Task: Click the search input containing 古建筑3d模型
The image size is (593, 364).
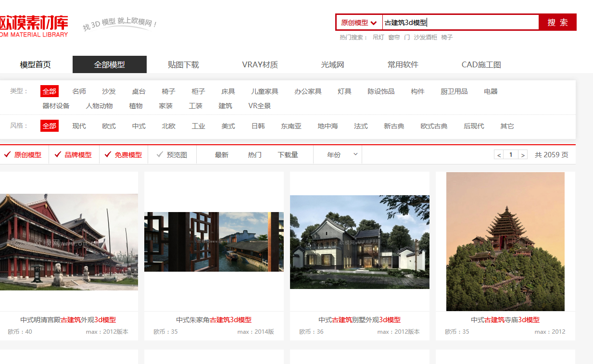Action: (x=460, y=23)
